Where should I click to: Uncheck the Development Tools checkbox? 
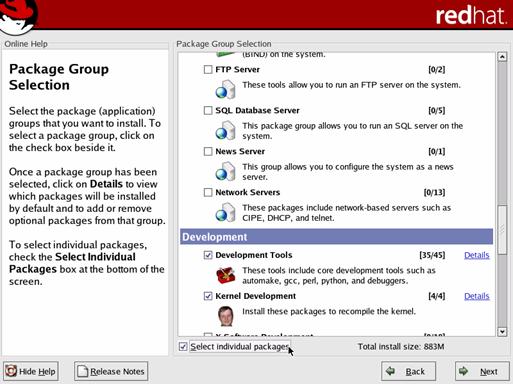[208, 255]
